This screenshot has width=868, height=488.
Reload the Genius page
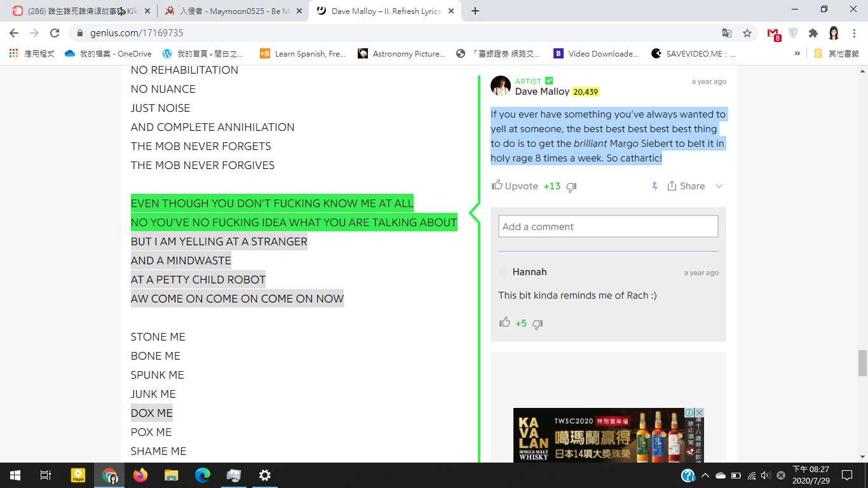coord(55,33)
